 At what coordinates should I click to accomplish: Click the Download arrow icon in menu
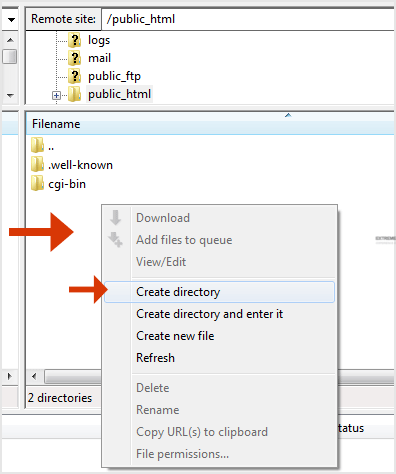point(116,218)
